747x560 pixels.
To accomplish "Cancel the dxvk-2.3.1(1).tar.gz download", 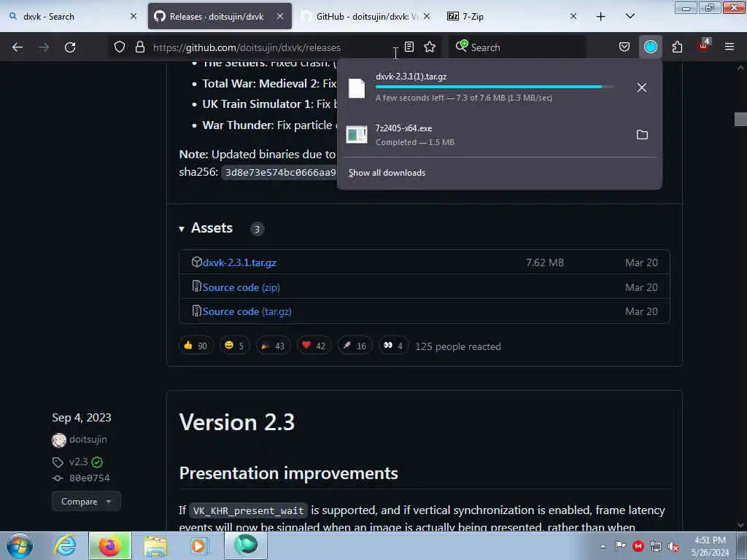I will click(x=642, y=87).
